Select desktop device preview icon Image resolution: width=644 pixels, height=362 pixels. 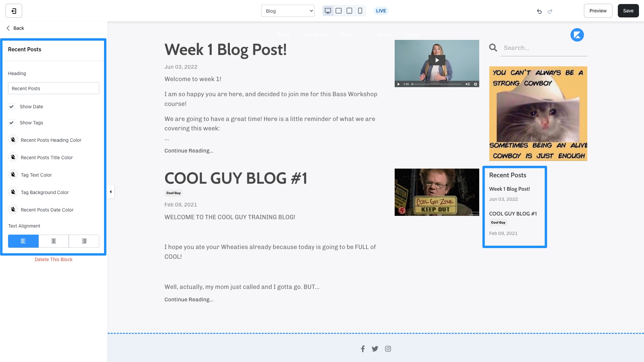tap(328, 11)
